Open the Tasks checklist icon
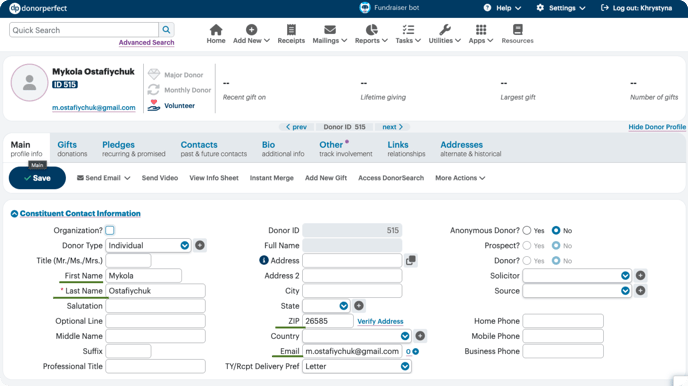 [408, 30]
